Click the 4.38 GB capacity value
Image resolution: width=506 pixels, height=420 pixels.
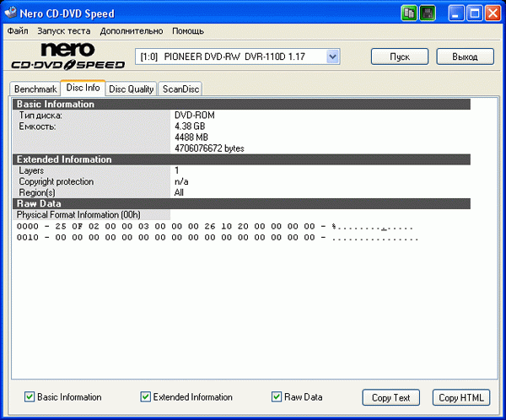click(x=190, y=127)
